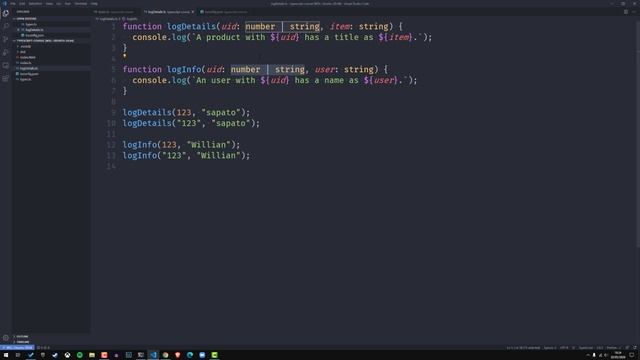Click the "sapato" string on line 9
The width and height of the screenshot is (640, 360).
coord(220,112)
